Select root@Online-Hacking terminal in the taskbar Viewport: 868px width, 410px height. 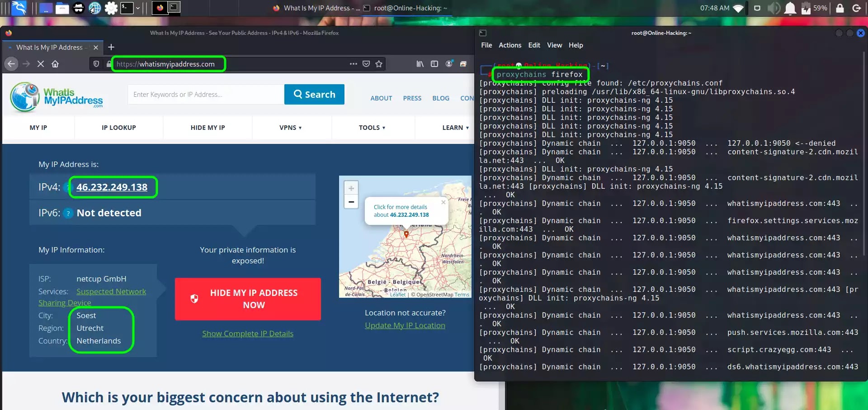(x=406, y=8)
